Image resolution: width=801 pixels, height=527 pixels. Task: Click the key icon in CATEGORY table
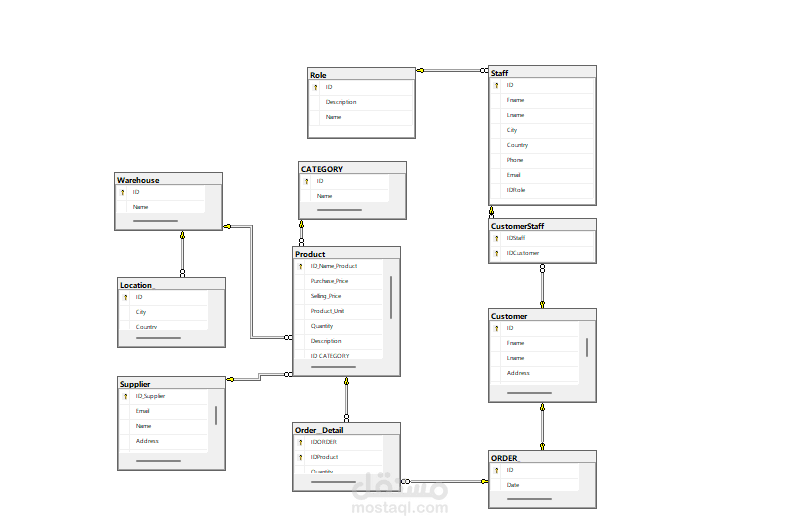[x=307, y=181]
